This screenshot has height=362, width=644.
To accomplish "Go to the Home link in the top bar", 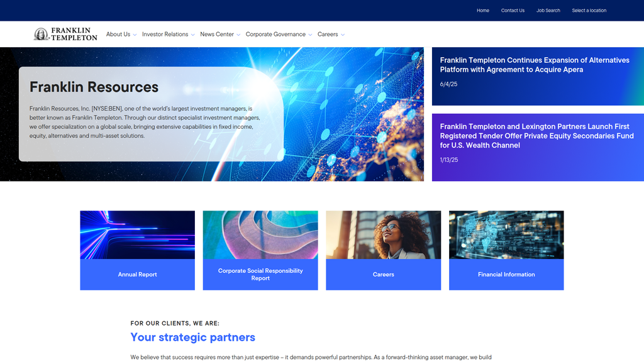I will coord(482,11).
